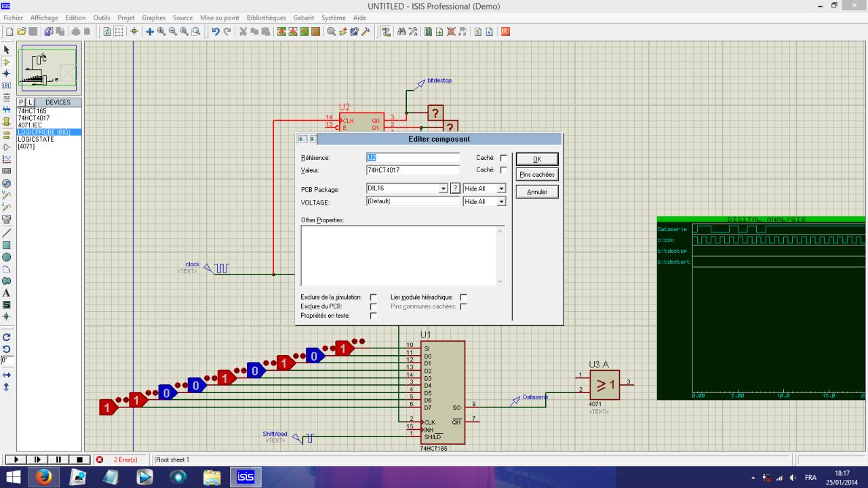Click the Annuler button

[536, 192]
